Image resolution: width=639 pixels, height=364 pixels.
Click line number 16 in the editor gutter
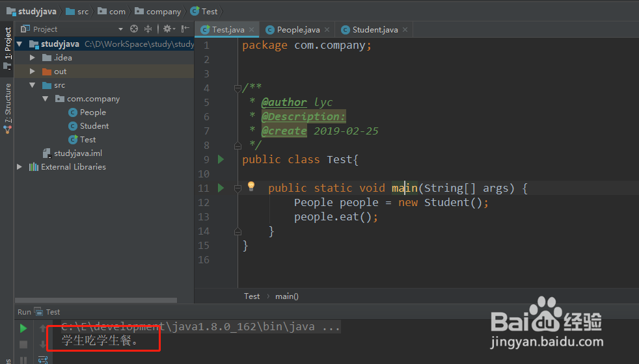coord(204,260)
